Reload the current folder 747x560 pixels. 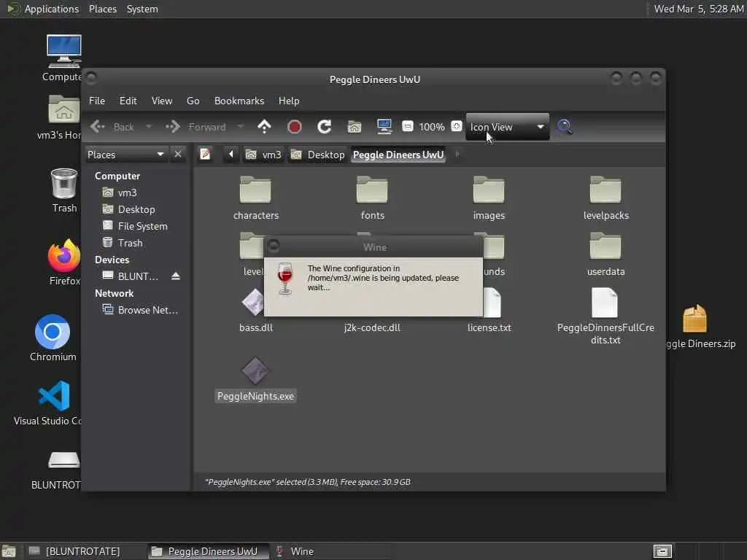point(325,127)
